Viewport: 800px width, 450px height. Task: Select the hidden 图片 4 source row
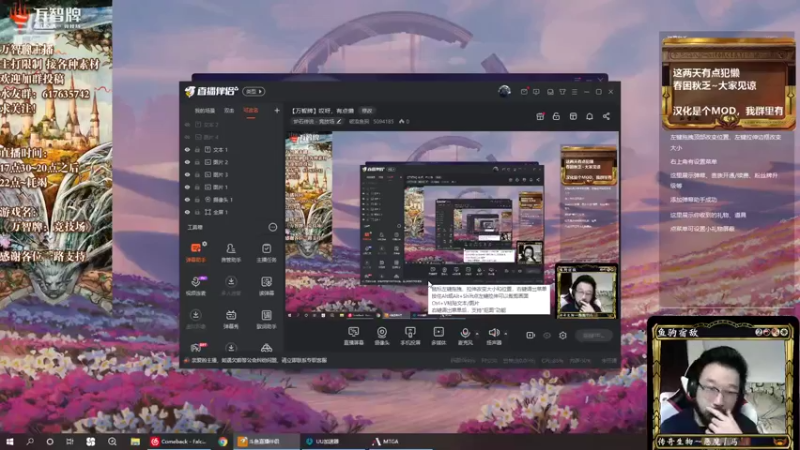pyautogui.click(x=231, y=137)
